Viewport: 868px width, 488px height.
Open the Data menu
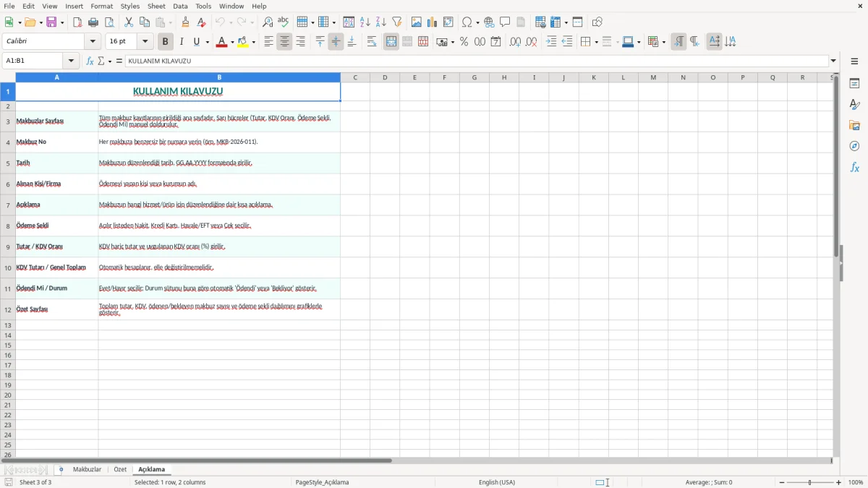pyautogui.click(x=180, y=6)
